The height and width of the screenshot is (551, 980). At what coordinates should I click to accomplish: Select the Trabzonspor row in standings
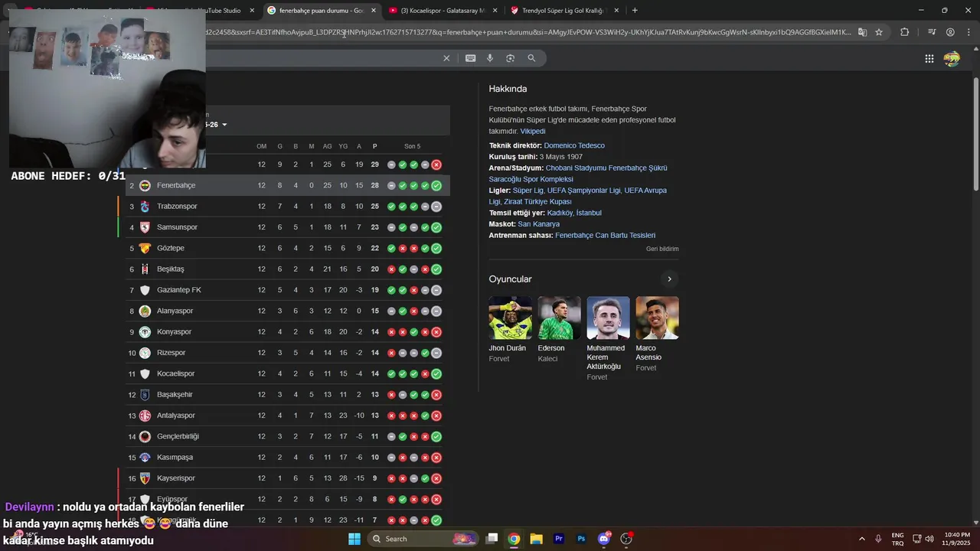click(288, 207)
